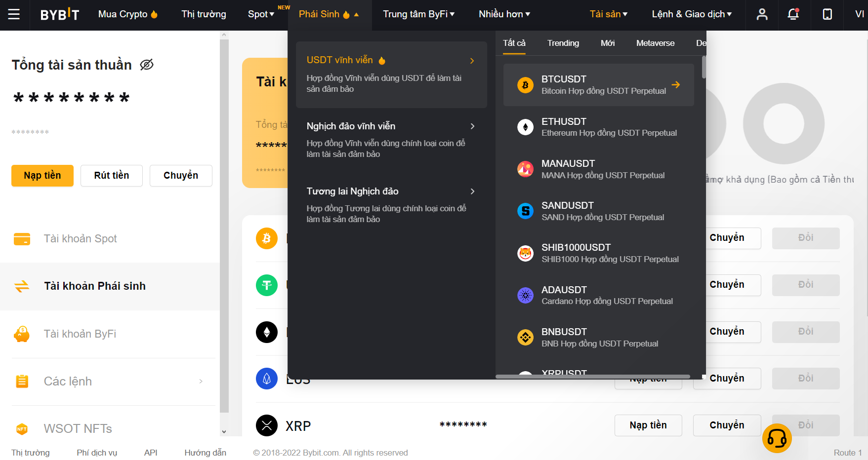Click the SANDUSDT coin icon
Screen dimensions: 868x460
pos(525,211)
